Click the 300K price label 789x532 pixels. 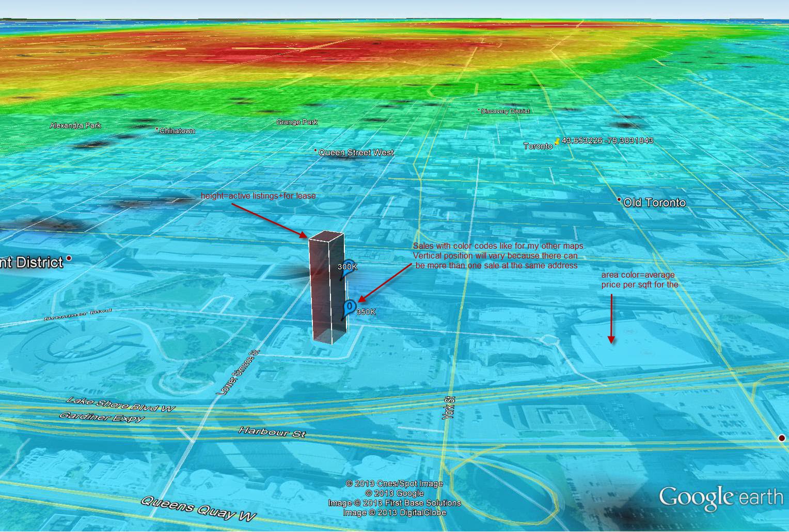(x=347, y=267)
